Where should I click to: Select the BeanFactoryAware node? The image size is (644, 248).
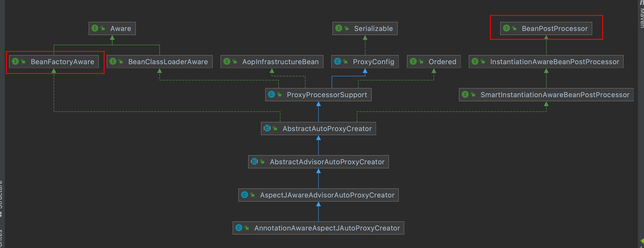tap(54, 62)
